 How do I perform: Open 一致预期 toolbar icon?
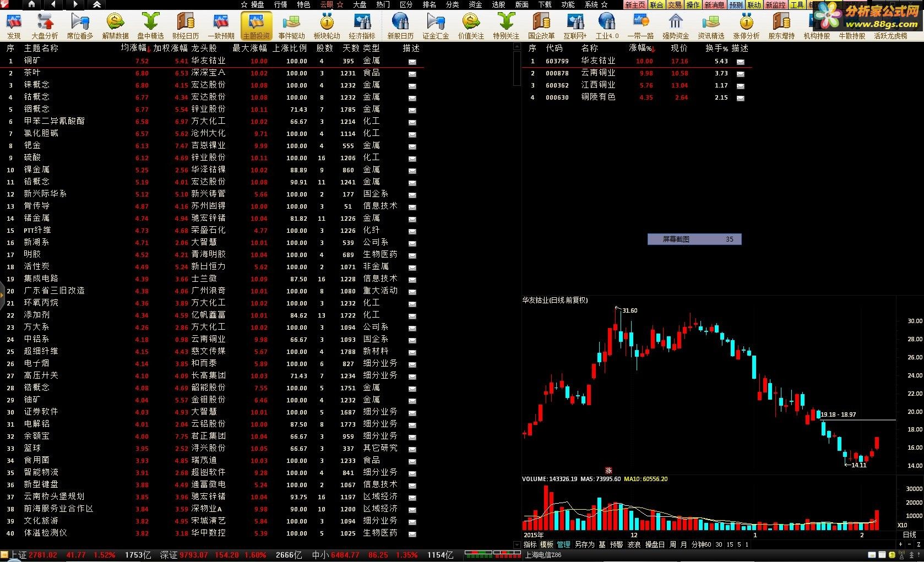tap(221, 26)
